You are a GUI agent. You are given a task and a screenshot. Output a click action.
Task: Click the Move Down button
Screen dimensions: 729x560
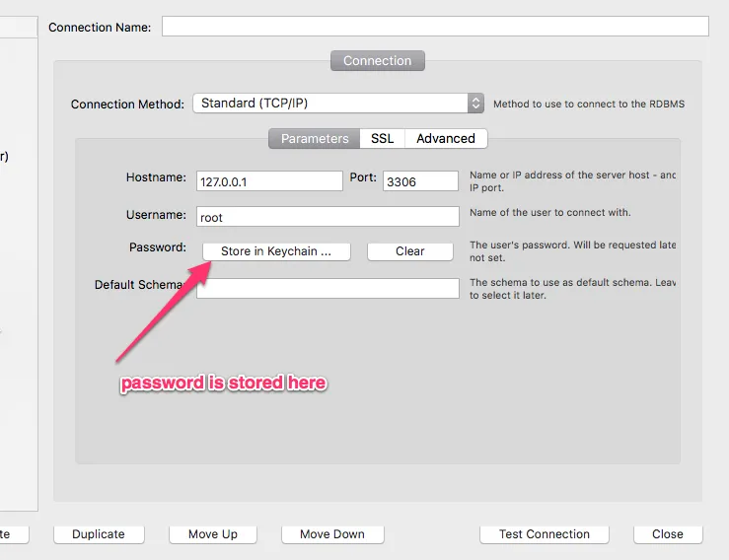(x=332, y=534)
